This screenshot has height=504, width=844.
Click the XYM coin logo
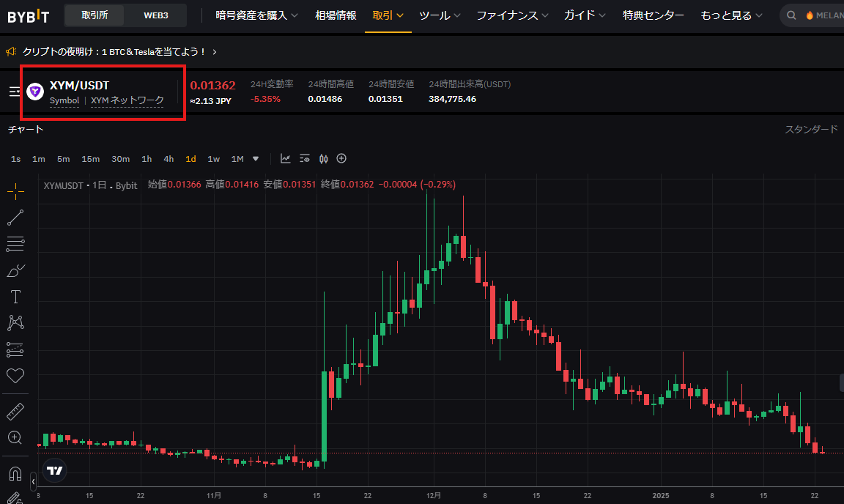(35, 92)
